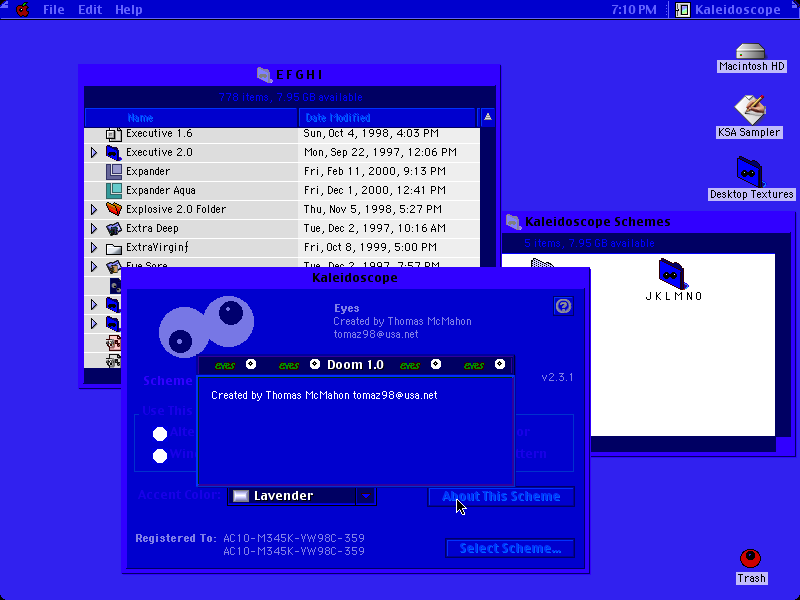Select the JKLMNO folder in Kaleidoscope Schemes
This screenshot has width=800, height=600.
[x=673, y=274]
